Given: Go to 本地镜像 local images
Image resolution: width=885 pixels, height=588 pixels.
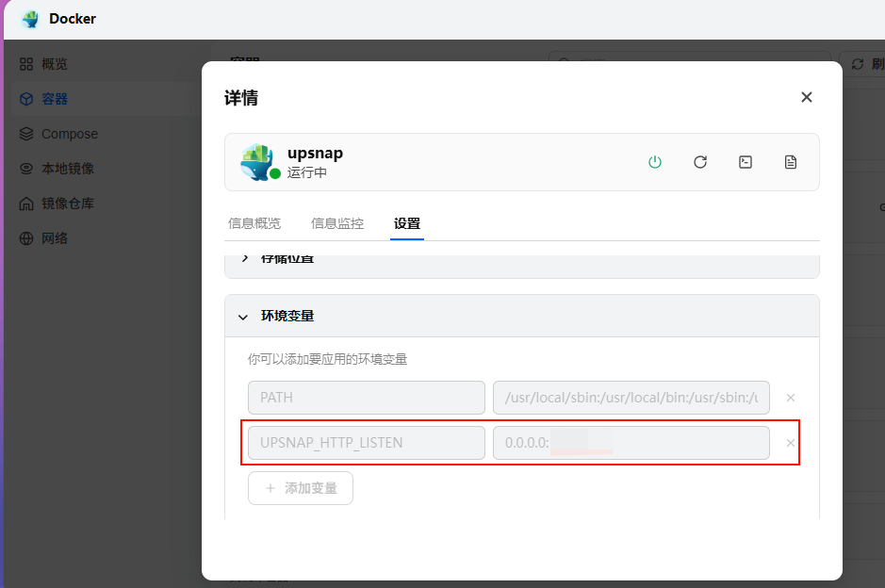Looking at the screenshot, I should pyautogui.click(x=57, y=169).
